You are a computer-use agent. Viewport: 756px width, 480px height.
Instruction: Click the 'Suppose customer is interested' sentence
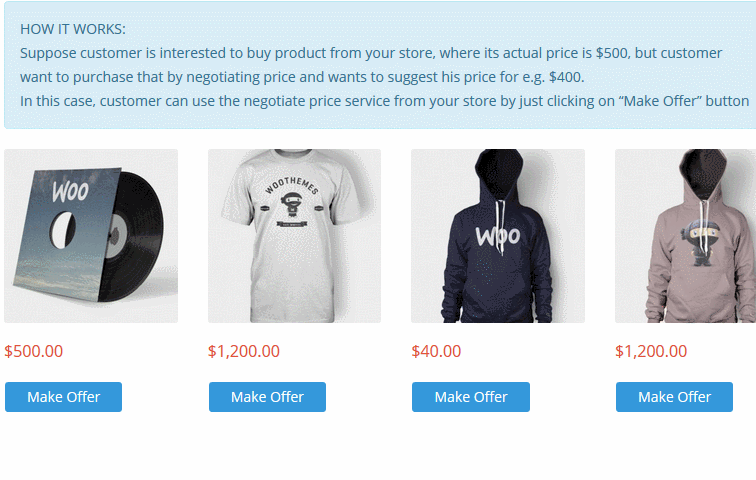point(371,53)
